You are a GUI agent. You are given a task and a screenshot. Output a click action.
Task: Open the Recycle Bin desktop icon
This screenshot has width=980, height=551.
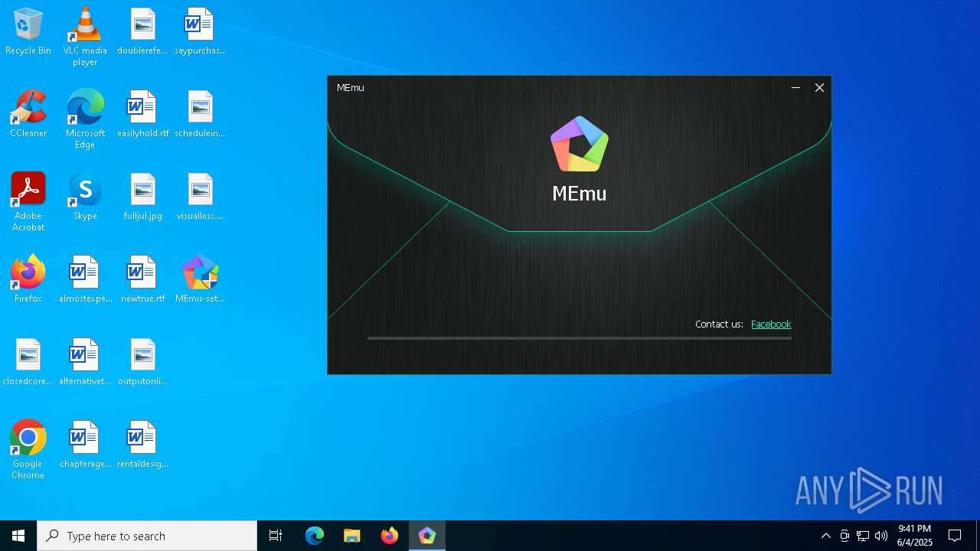(x=28, y=32)
